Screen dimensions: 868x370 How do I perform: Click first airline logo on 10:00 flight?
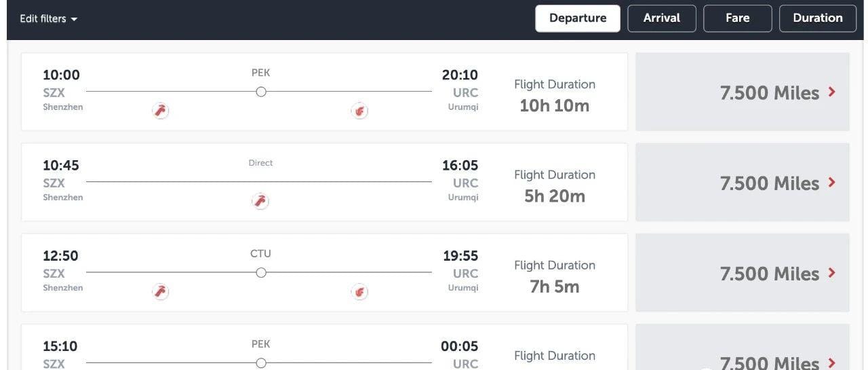tap(160, 111)
